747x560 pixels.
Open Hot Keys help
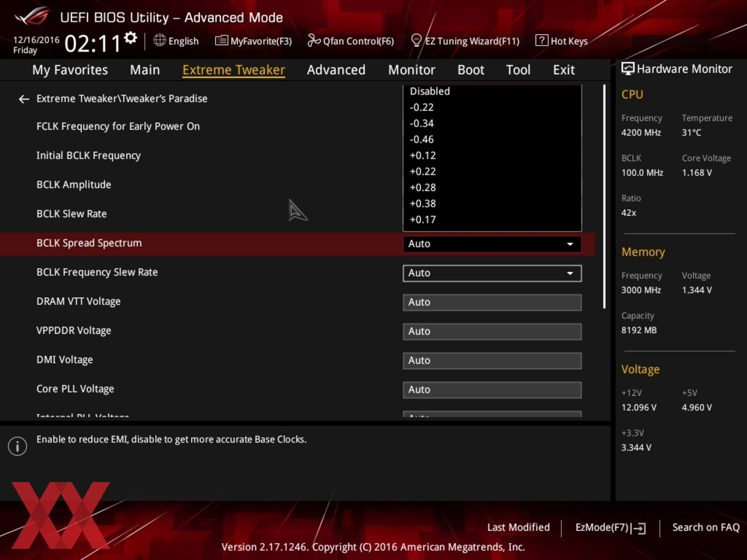pos(561,41)
